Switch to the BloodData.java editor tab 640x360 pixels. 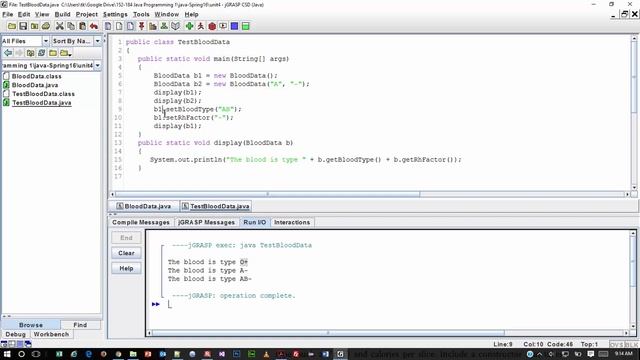[x=144, y=206]
